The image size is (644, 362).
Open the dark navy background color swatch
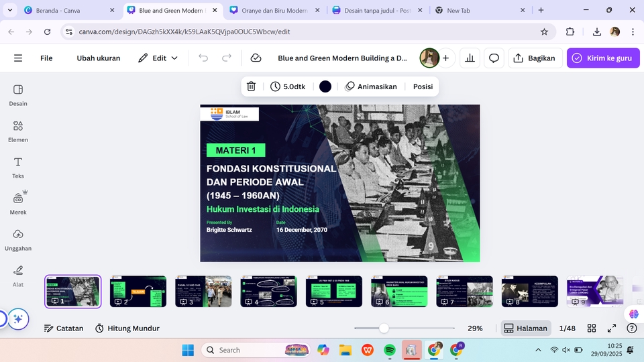pyautogui.click(x=325, y=86)
